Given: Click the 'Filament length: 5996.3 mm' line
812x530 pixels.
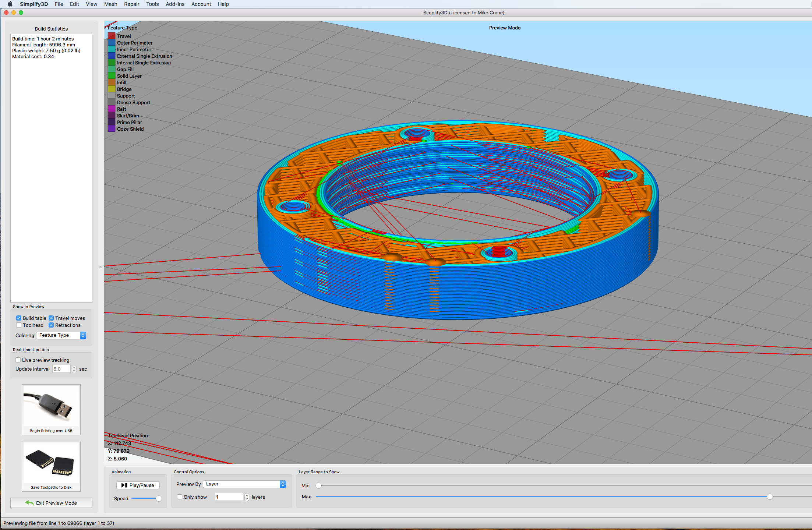Looking at the screenshot, I should click(43, 45).
